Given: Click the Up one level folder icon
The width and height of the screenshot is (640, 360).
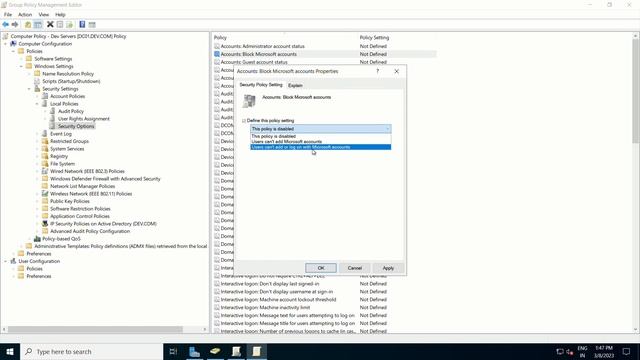Looking at the screenshot, I should point(28,25).
